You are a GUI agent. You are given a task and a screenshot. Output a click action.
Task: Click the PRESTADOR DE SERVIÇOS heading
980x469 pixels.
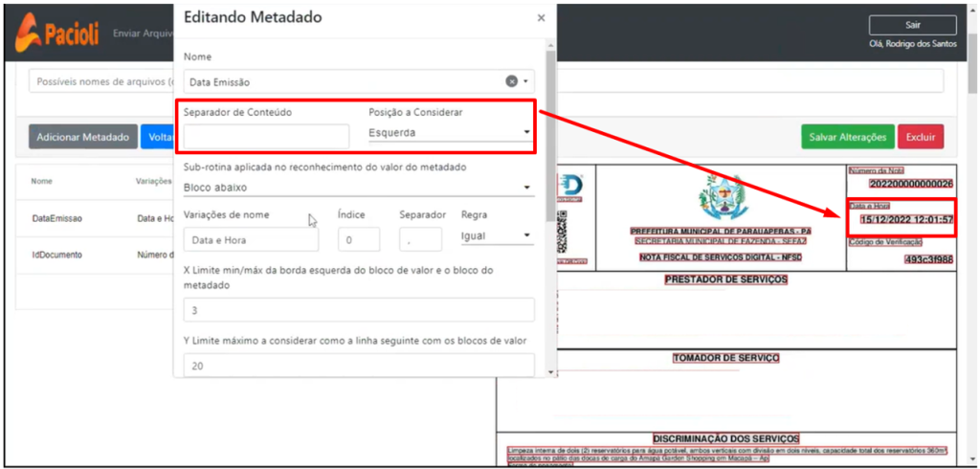click(725, 279)
